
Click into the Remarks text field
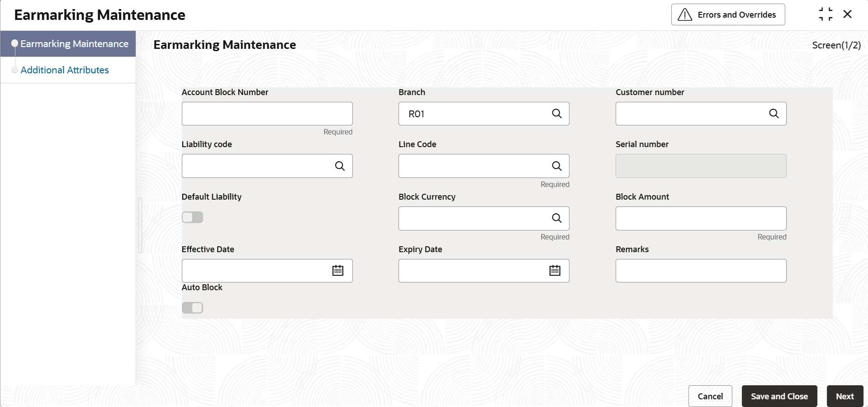click(x=701, y=271)
